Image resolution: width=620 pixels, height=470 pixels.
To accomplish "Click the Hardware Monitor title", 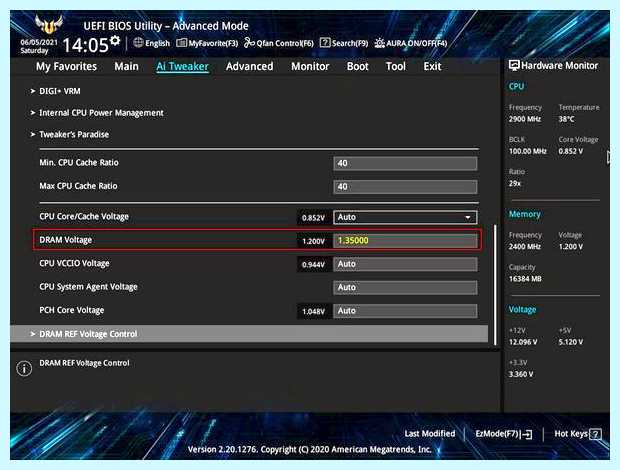I will click(x=560, y=66).
